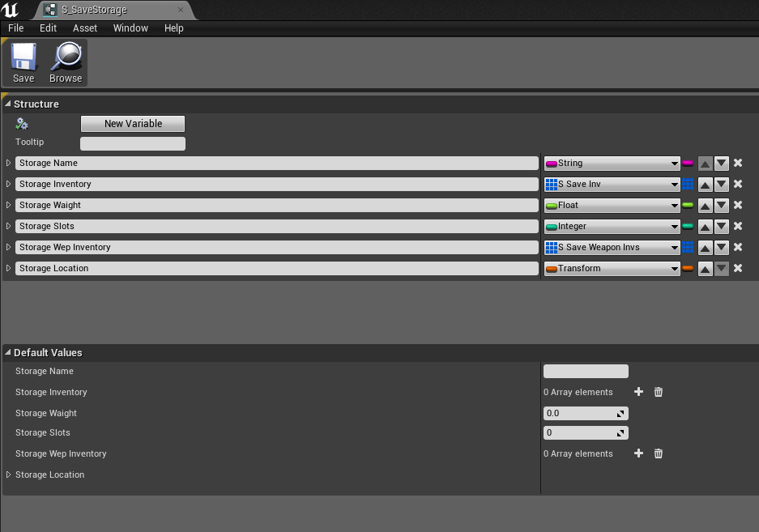Expand Storage Slots variable row details
The height and width of the screenshot is (532, 759).
[x=8, y=226]
